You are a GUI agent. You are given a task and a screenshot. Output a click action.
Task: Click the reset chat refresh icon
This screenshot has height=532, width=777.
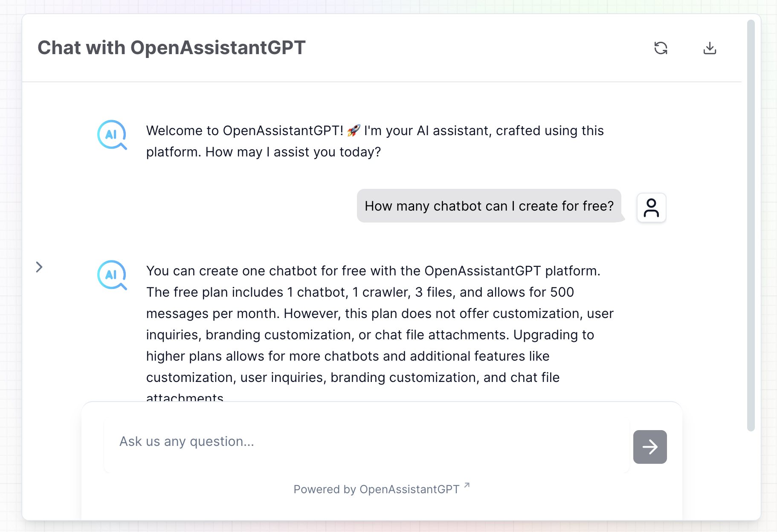[661, 48]
